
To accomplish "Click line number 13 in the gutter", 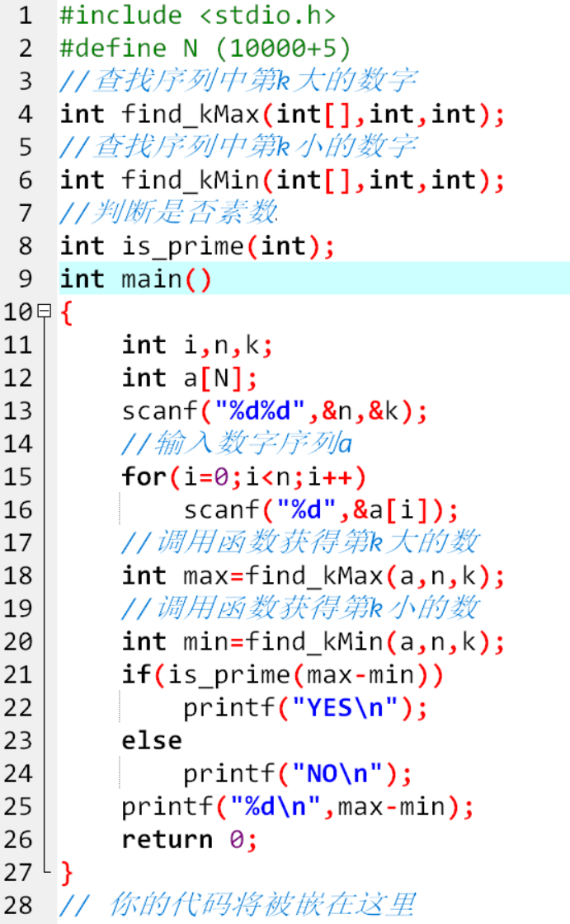I will pyautogui.click(x=18, y=411).
